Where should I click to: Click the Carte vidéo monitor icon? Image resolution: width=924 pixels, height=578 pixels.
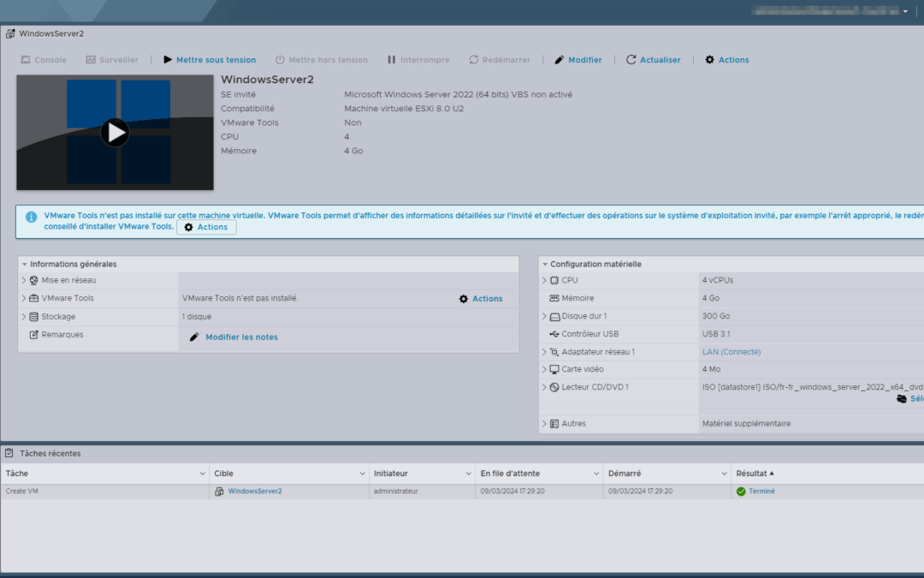[554, 370]
